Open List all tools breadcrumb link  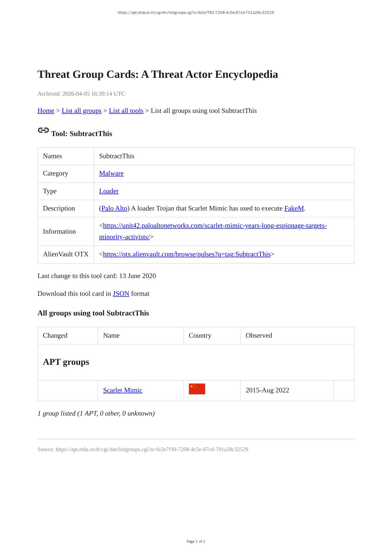coord(126,111)
